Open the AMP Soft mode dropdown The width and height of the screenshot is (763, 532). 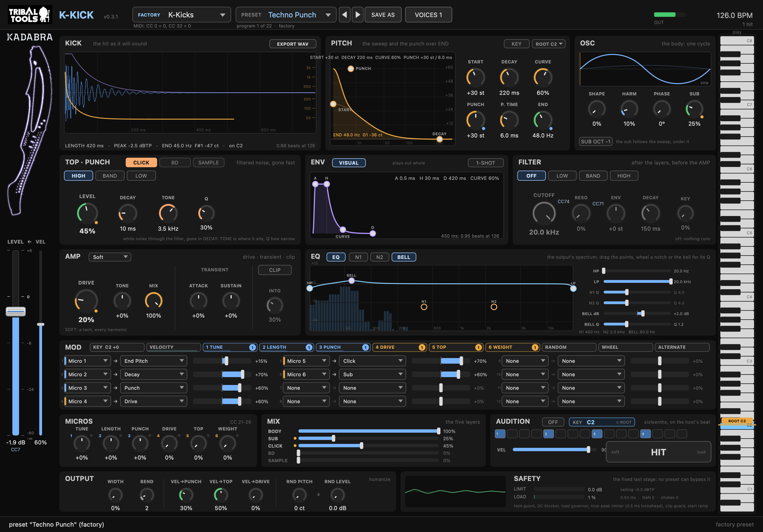click(110, 257)
